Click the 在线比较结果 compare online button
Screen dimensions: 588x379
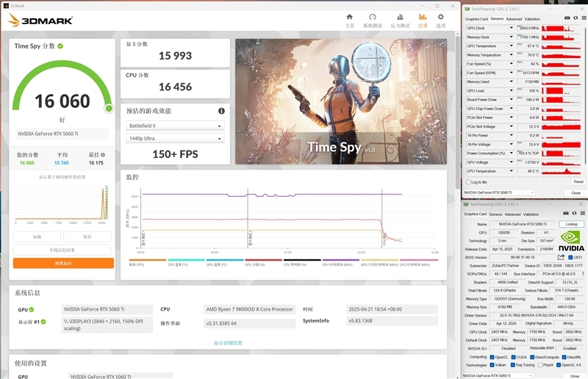click(62, 250)
